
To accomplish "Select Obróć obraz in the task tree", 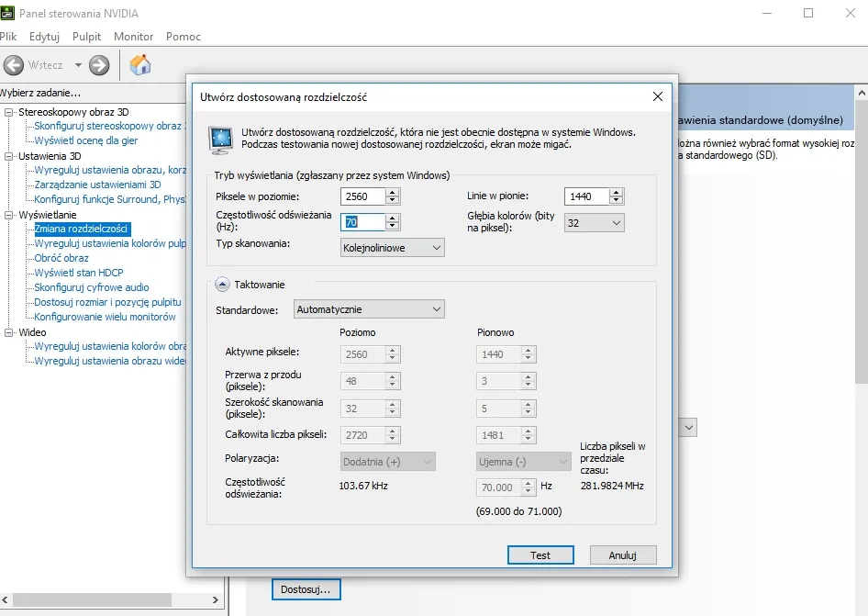I will click(61, 258).
